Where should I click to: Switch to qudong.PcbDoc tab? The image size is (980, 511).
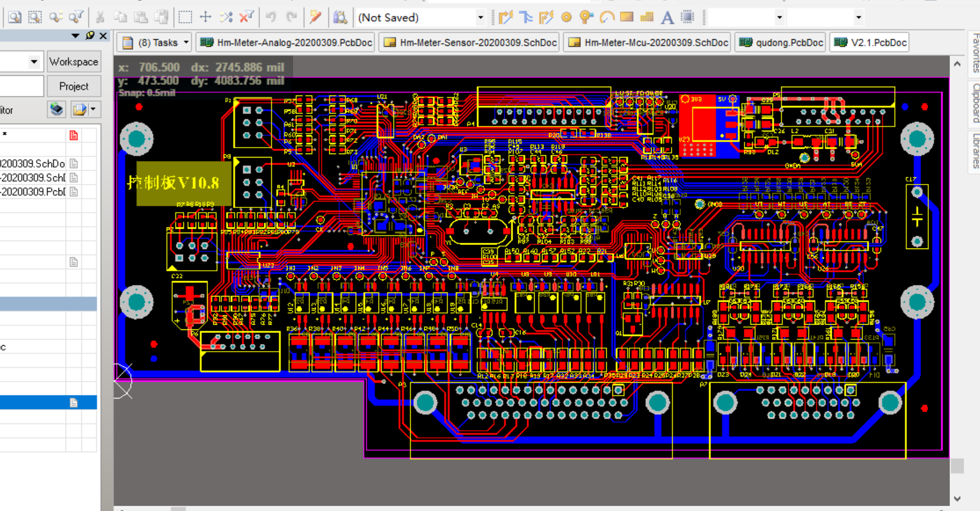point(781,42)
